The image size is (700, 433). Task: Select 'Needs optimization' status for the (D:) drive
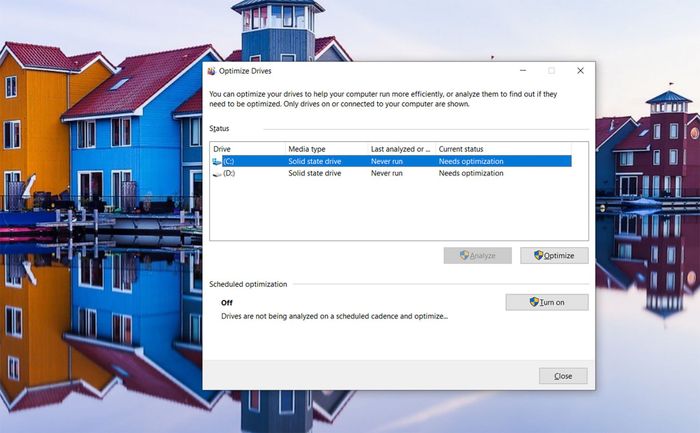pos(471,173)
